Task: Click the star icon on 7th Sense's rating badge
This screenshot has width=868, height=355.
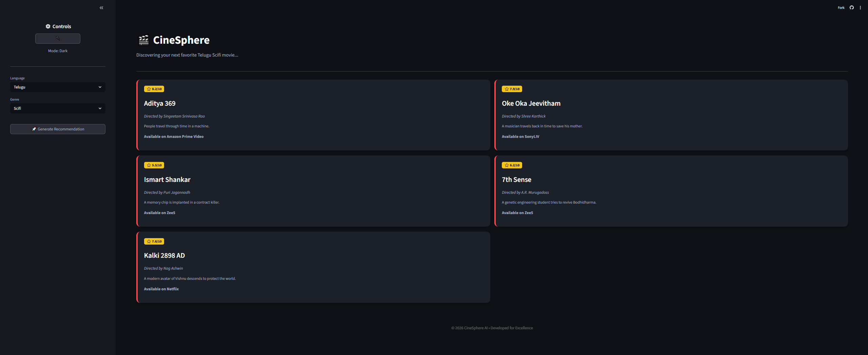Action: [507, 165]
